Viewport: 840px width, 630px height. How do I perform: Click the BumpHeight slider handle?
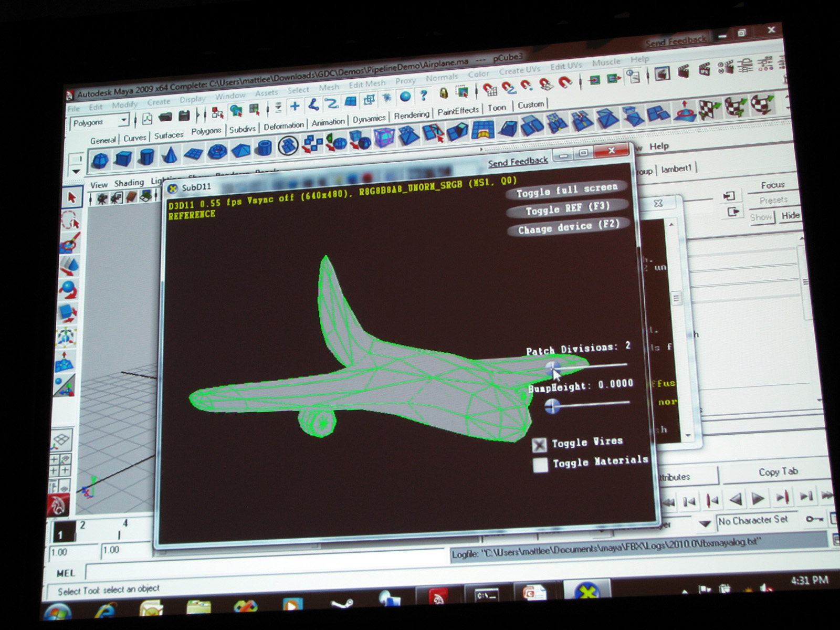click(x=552, y=406)
